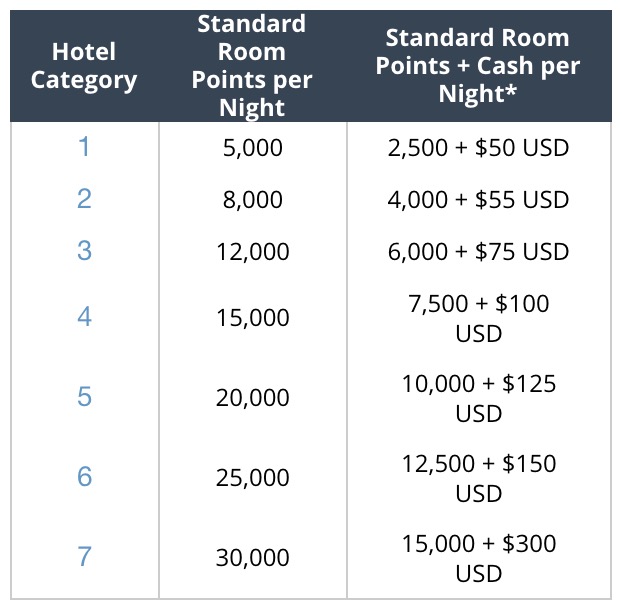Click the Hotel Category 3 link
The width and height of the screenshot is (622, 608).
point(84,250)
